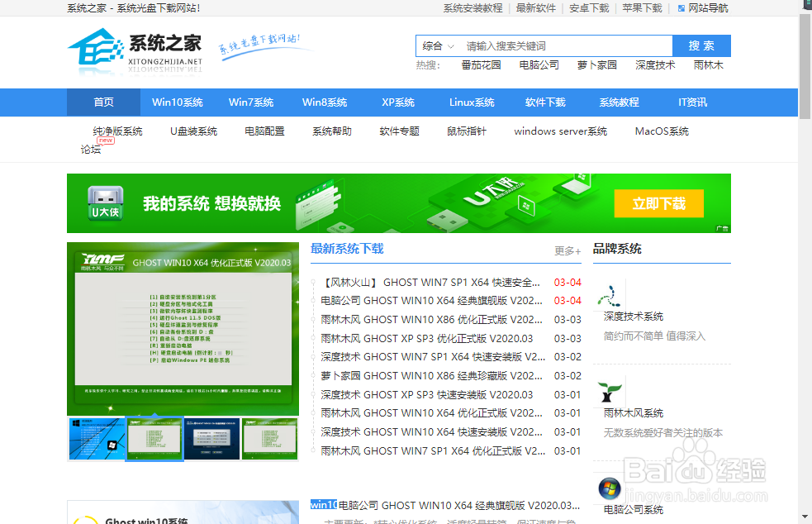
Task: Open the 雨林木风系统 sprout icon
Action: 609,393
